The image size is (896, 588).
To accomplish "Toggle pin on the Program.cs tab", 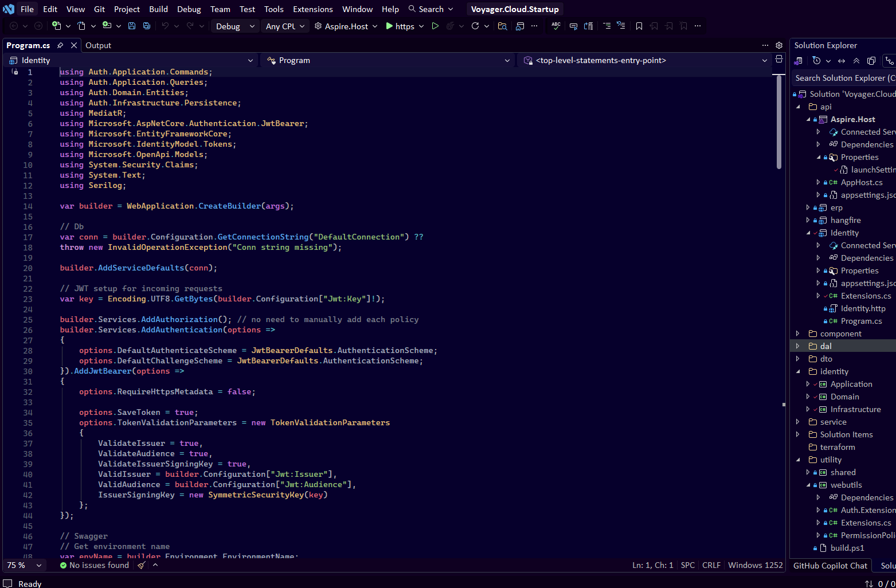I will 60,45.
